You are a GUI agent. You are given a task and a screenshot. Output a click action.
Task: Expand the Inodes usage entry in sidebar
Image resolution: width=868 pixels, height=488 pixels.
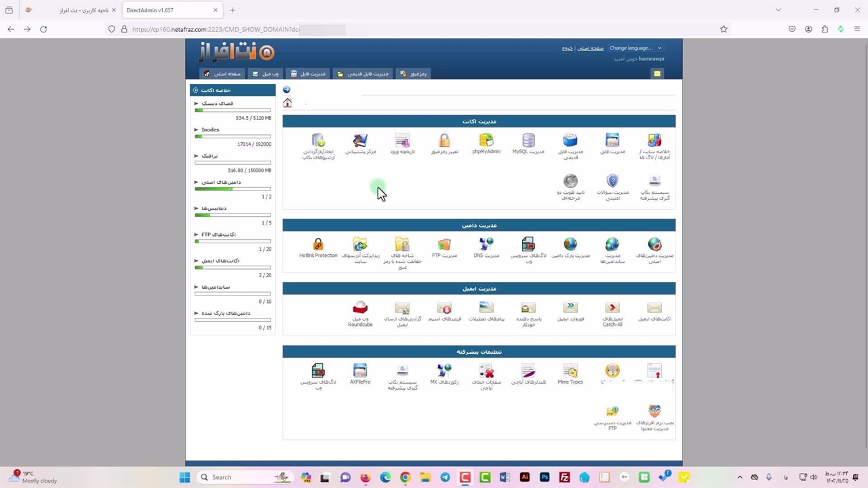point(197,129)
